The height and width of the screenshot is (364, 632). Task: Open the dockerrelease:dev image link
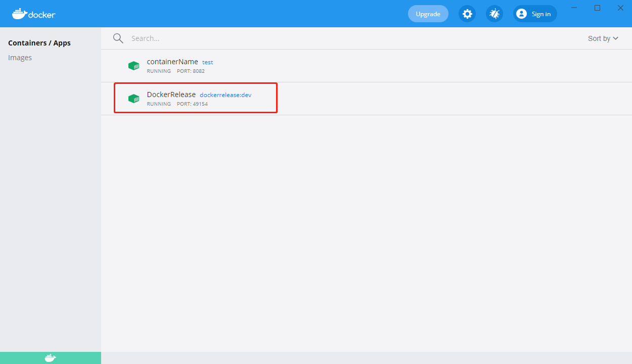point(225,95)
